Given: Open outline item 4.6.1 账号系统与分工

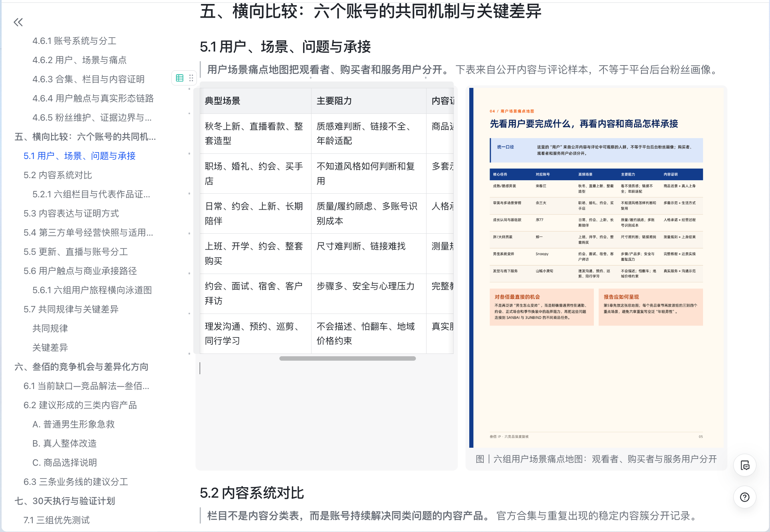Looking at the screenshot, I should pos(74,41).
